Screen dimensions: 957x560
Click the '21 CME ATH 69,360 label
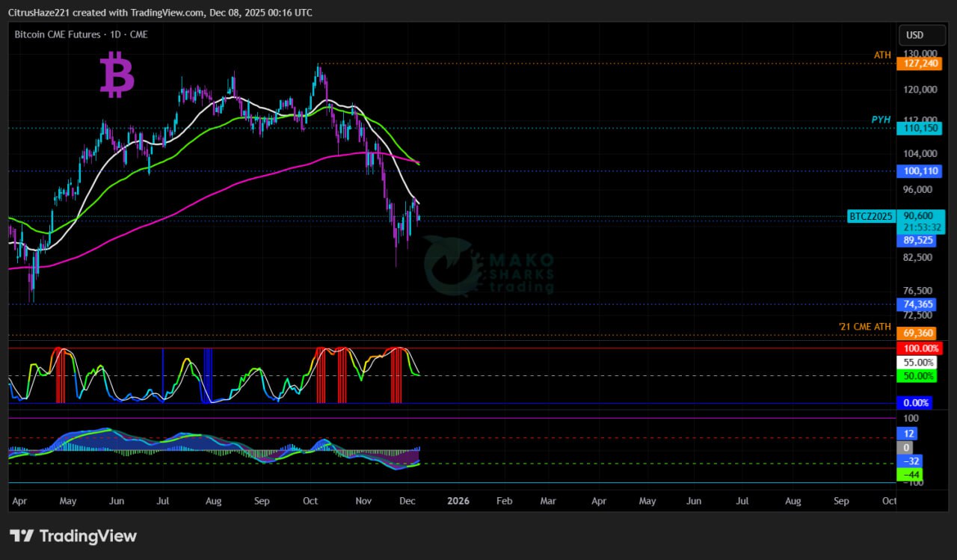coord(917,333)
